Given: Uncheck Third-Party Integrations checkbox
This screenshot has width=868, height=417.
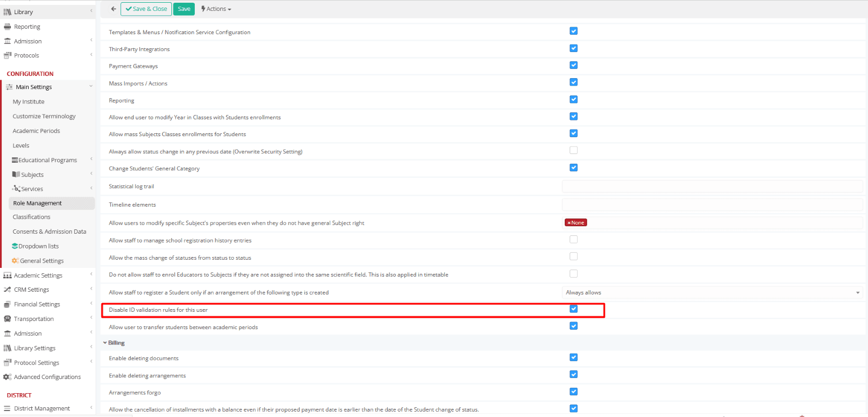Looking at the screenshot, I should pyautogui.click(x=573, y=48).
